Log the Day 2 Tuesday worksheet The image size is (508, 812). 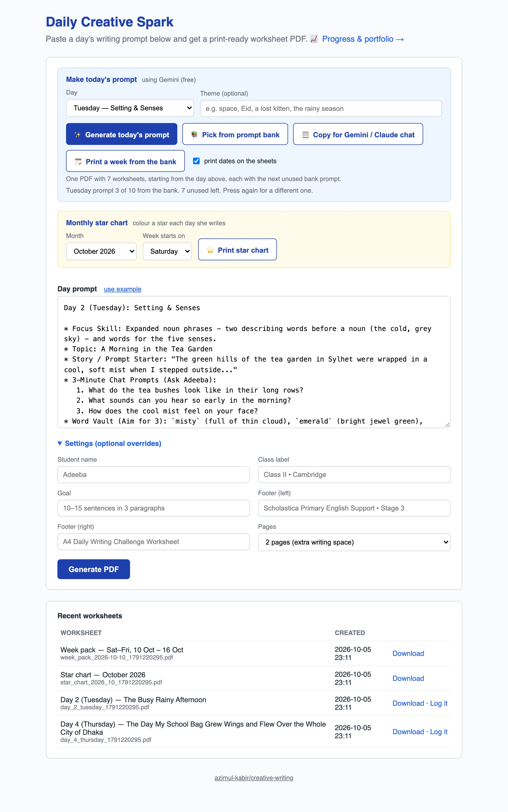pyautogui.click(x=439, y=703)
